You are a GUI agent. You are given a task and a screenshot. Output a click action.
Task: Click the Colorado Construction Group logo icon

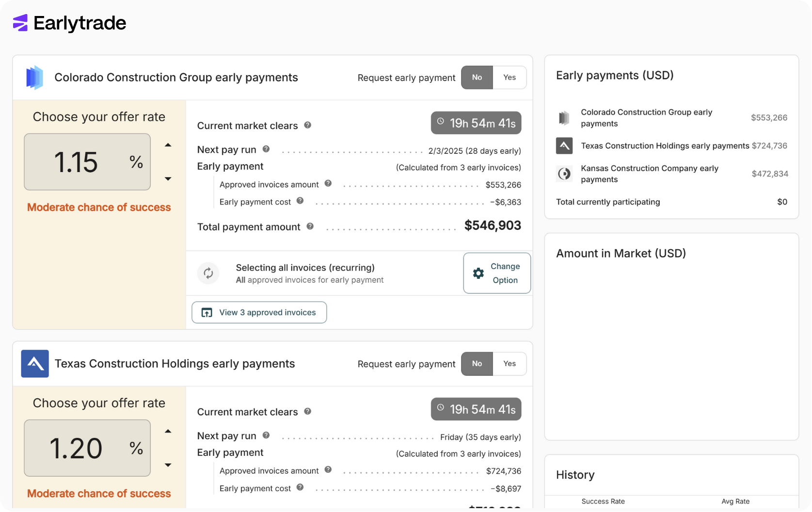pos(34,78)
